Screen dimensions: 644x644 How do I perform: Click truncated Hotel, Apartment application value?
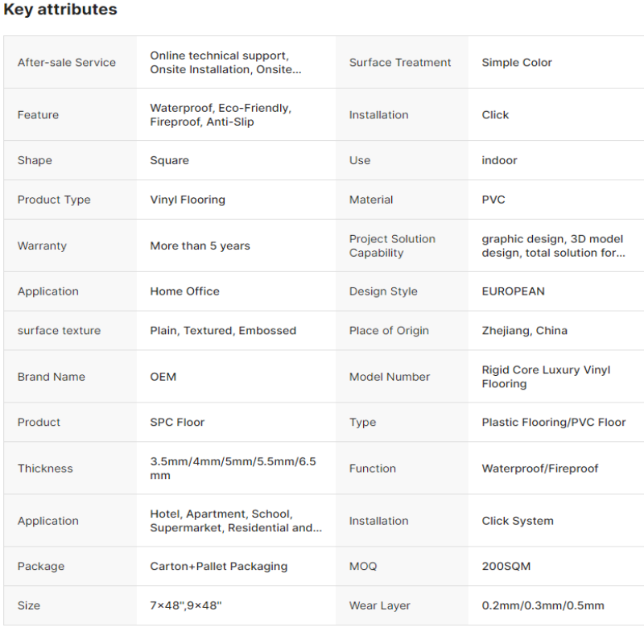pyautogui.click(x=236, y=521)
